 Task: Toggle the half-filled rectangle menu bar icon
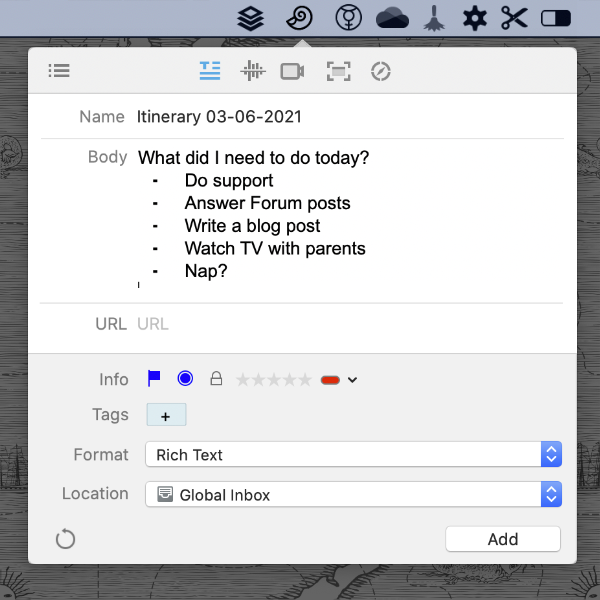556,18
